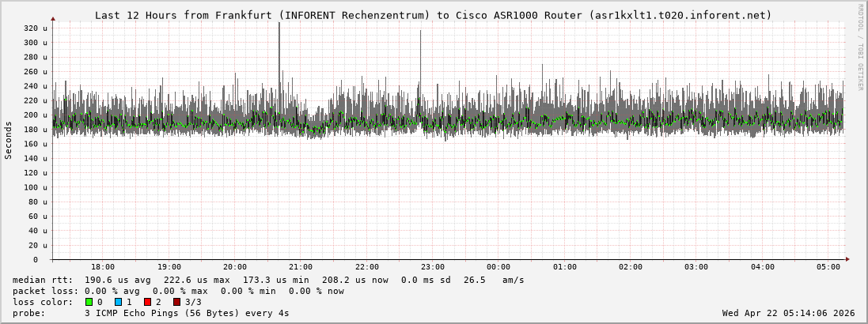Click the red arrow atop the y-axis
868x324 pixels.
coord(53,18)
